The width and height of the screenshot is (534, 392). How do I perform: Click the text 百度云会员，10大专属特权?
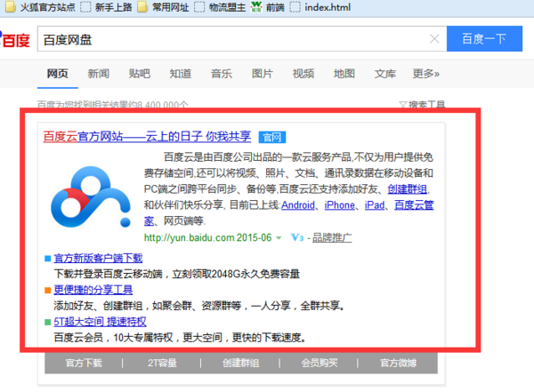(x=113, y=338)
